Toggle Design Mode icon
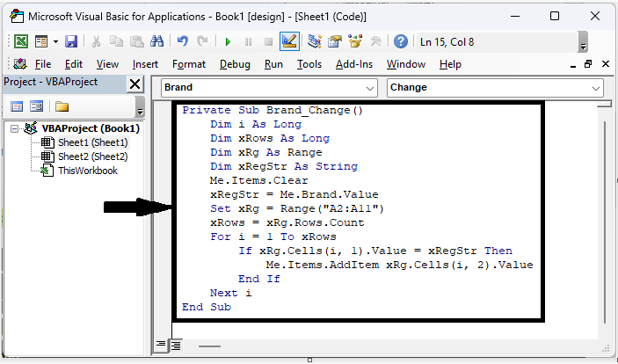 click(289, 41)
